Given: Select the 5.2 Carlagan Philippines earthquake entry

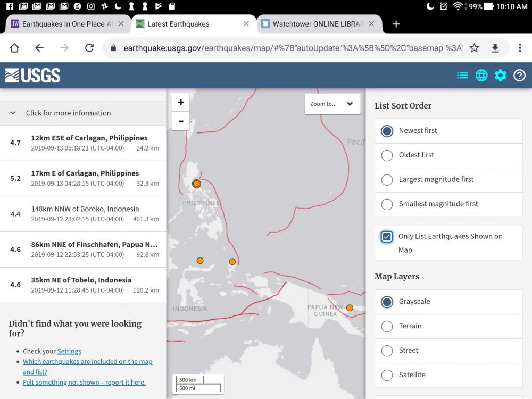Looking at the screenshot, I should coord(83,178).
